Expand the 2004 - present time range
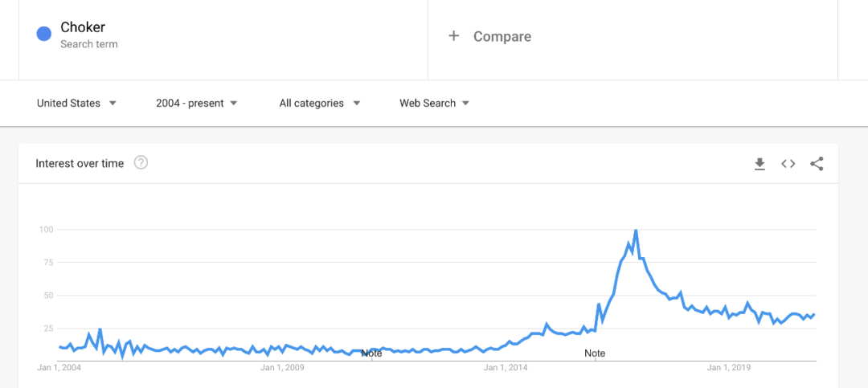 197,103
